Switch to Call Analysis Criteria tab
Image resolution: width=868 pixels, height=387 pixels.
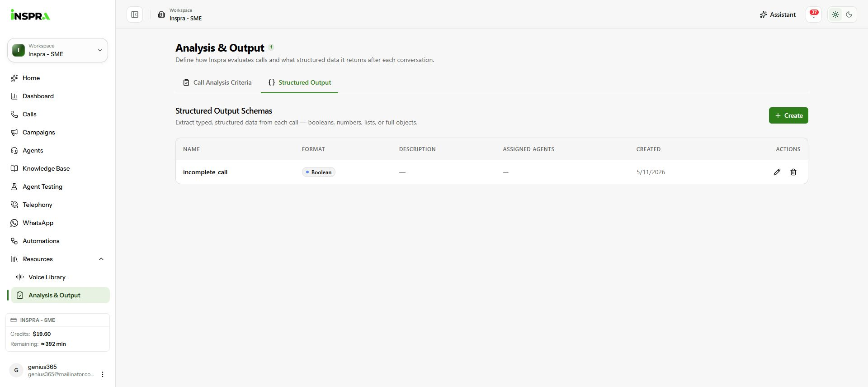pyautogui.click(x=217, y=82)
